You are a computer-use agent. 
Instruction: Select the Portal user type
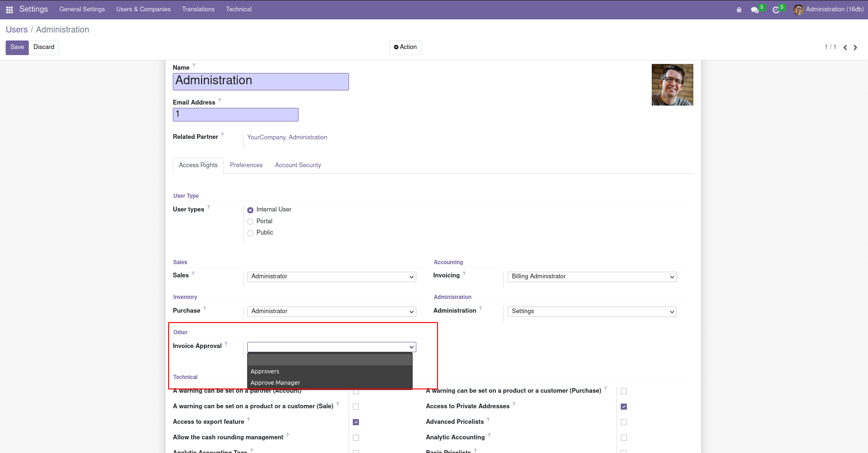pos(251,221)
